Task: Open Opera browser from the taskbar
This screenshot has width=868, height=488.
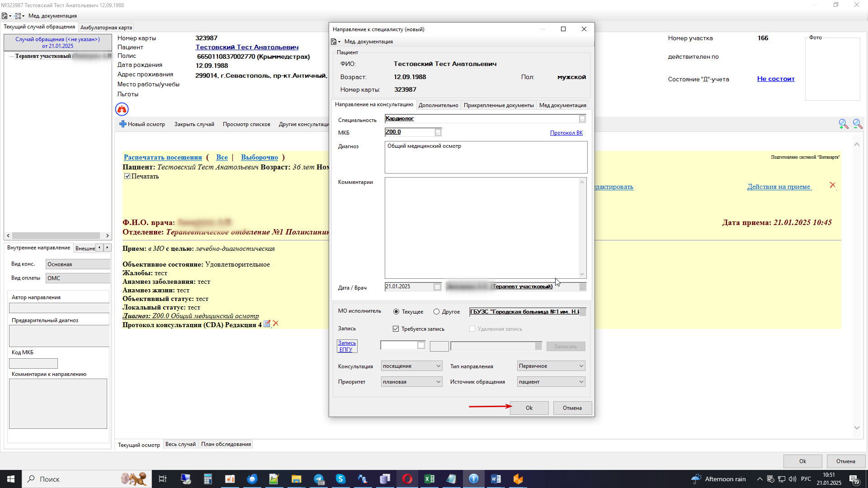Action: (x=407, y=479)
